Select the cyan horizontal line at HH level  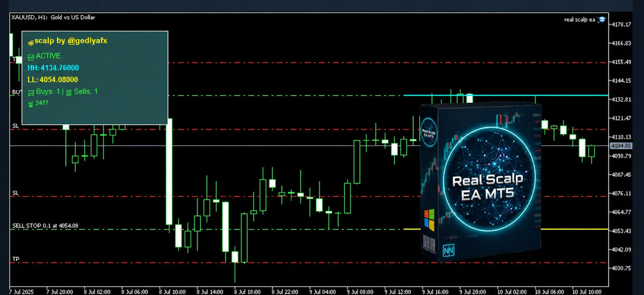click(x=506, y=95)
